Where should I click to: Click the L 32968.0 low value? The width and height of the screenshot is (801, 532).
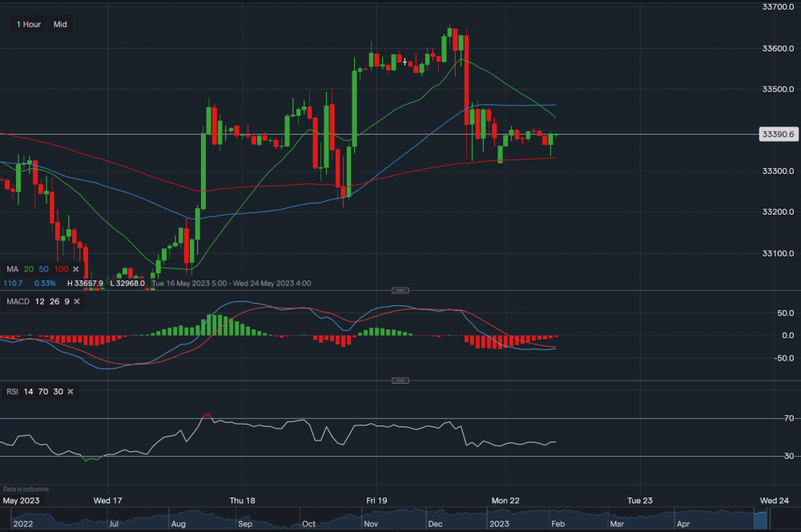point(127,283)
